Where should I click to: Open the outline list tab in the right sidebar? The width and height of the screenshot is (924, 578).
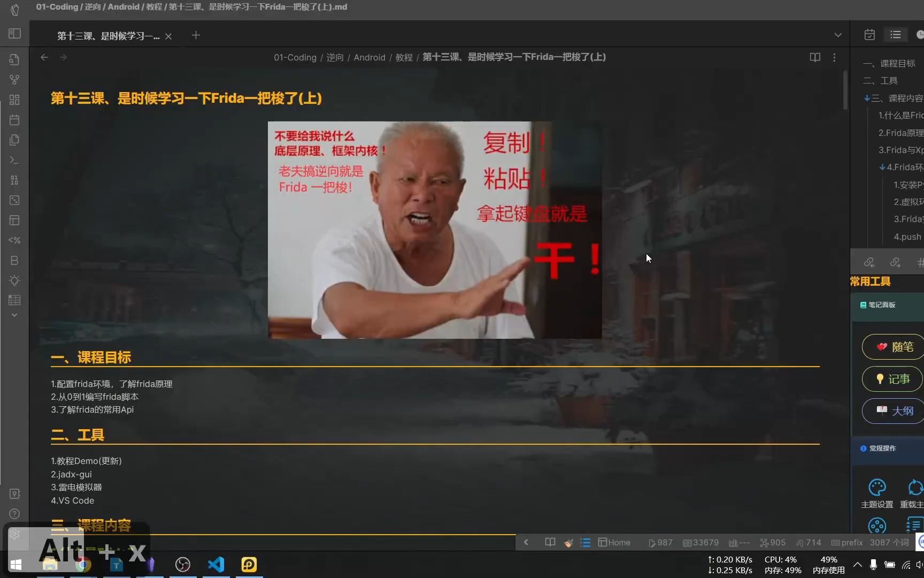[x=896, y=35]
